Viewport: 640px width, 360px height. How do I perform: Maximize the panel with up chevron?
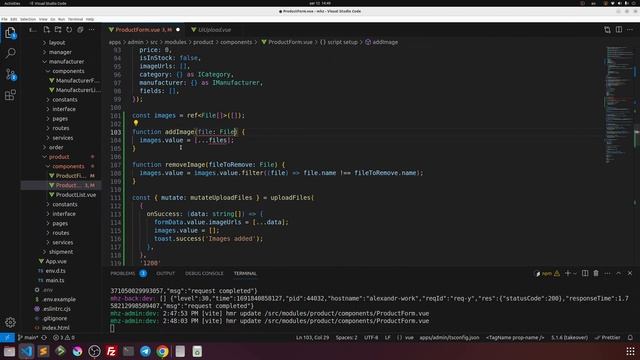point(618,273)
